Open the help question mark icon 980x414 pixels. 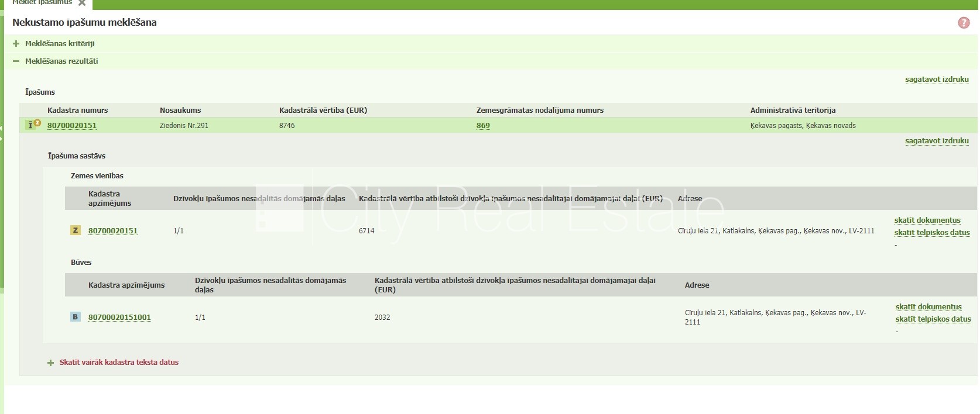(964, 23)
